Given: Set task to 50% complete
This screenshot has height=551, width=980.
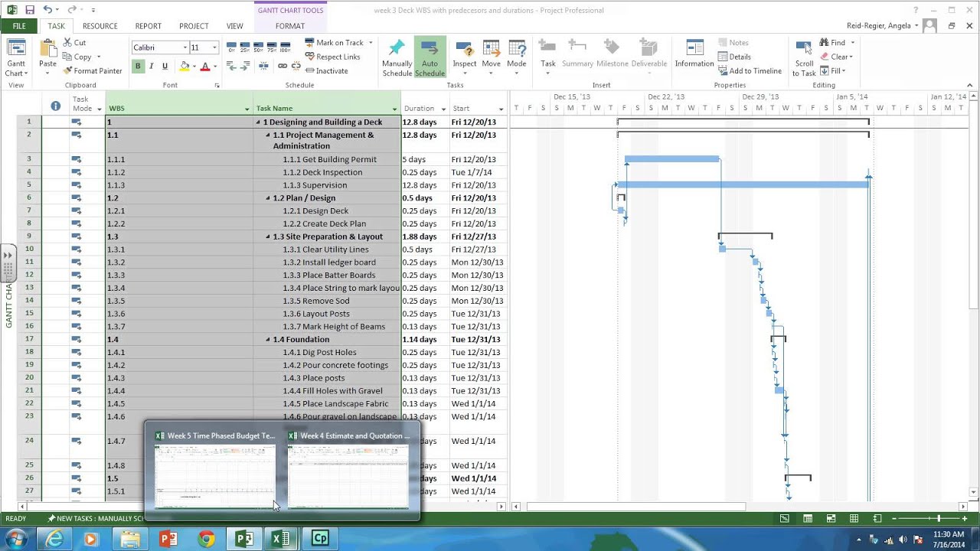Looking at the screenshot, I should point(259,47).
